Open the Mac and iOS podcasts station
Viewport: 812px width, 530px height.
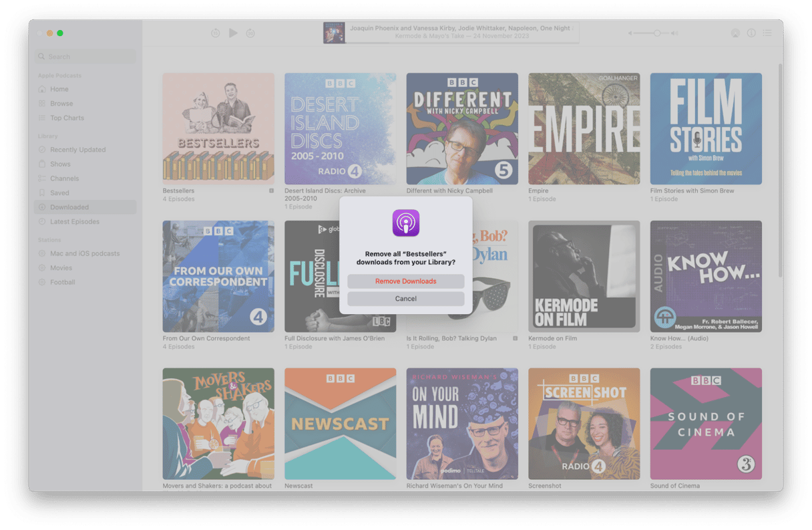coord(85,253)
